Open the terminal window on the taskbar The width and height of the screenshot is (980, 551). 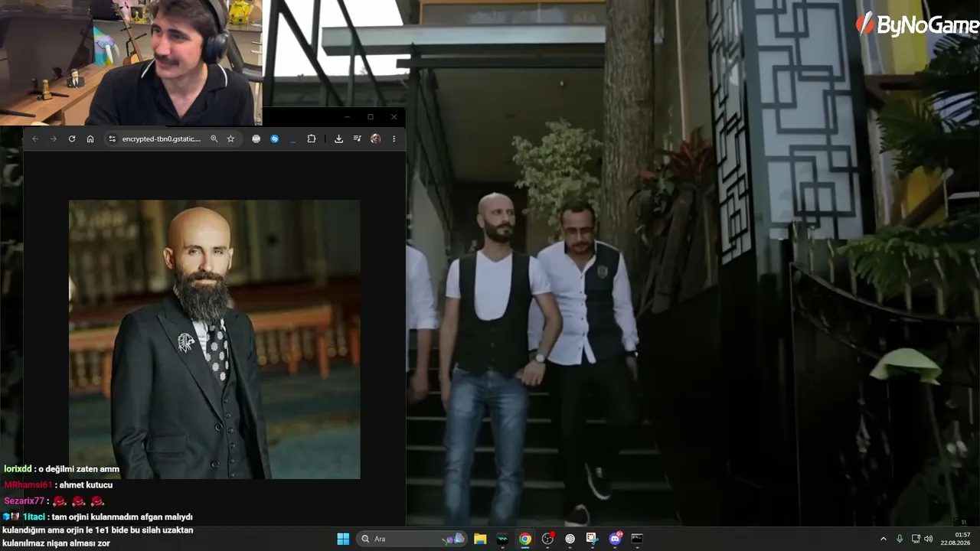click(637, 539)
